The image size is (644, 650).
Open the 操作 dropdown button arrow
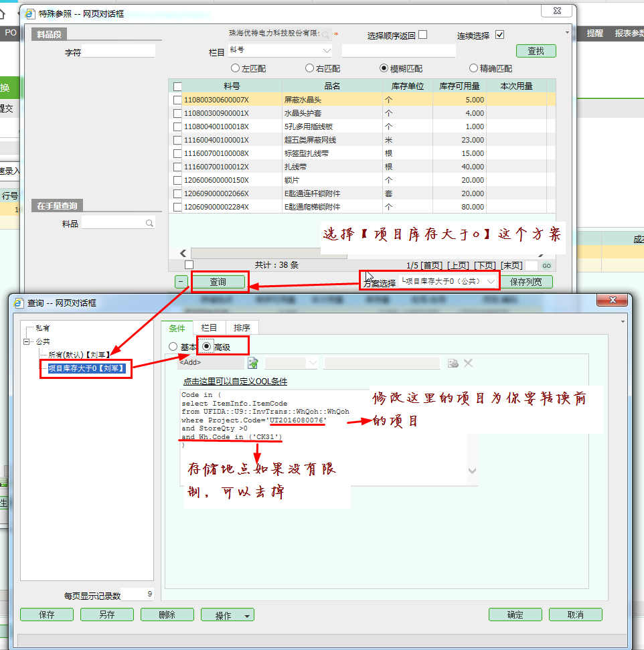tap(247, 615)
